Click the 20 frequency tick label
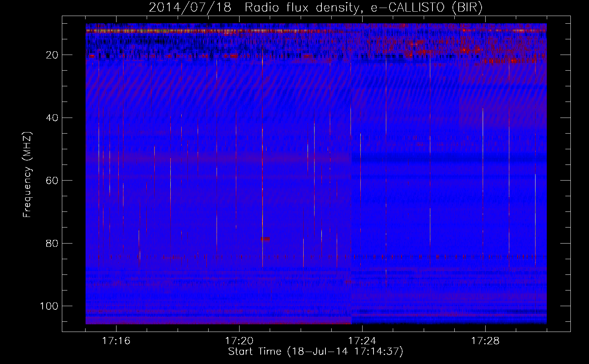Screen dimensions: 589x364 (52, 55)
